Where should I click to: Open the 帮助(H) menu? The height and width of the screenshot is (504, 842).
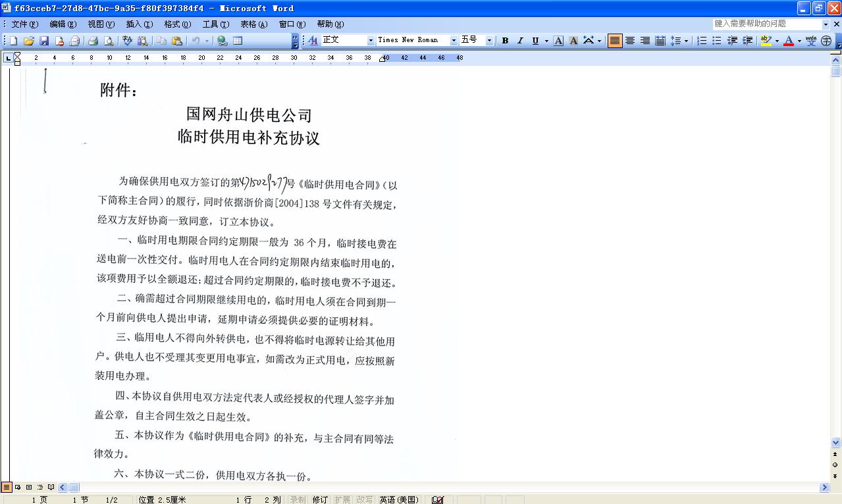(x=330, y=24)
